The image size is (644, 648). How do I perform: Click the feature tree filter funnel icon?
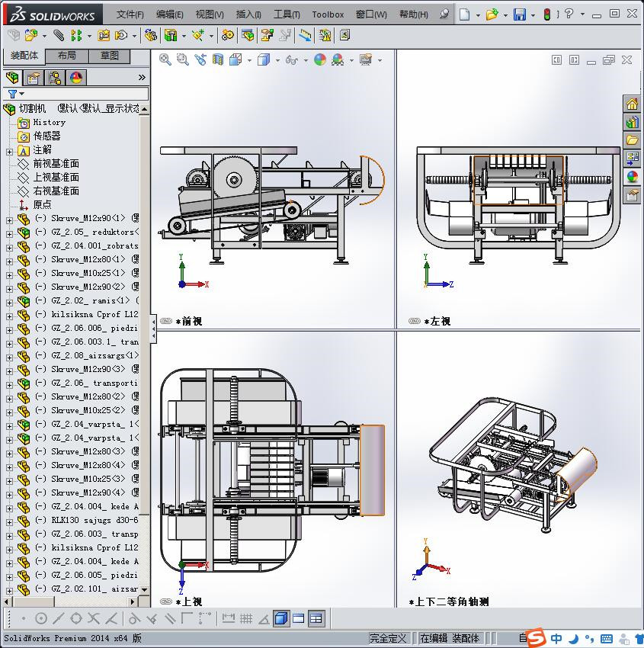pyautogui.click(x=12, y=94)
